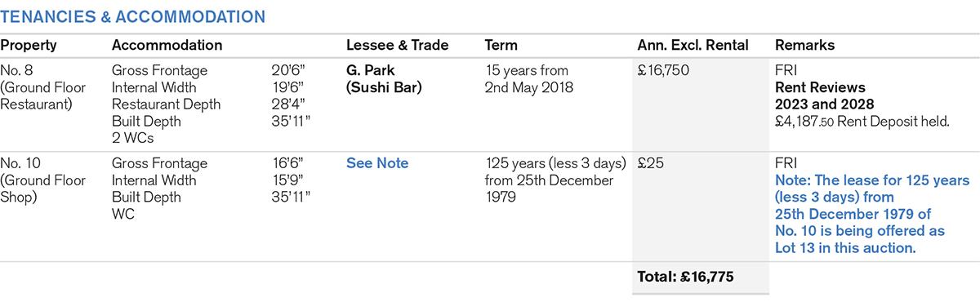Viewport: 980px width, 302px height.
Task: Click the Remarks column header
Action: point(804,46)
